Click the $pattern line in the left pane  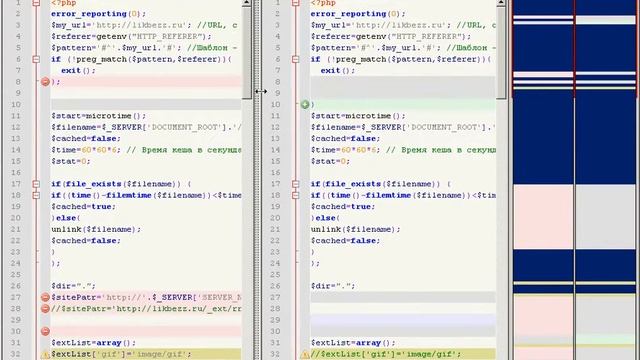[144, 48]
